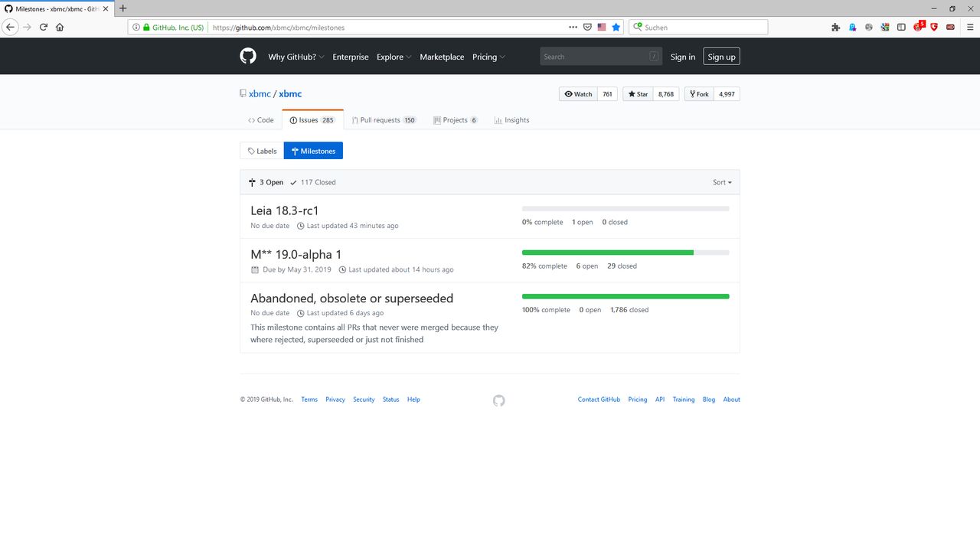Open the 761 watchers count
Viewport: 980px width, 551px height.
(607, 94)
